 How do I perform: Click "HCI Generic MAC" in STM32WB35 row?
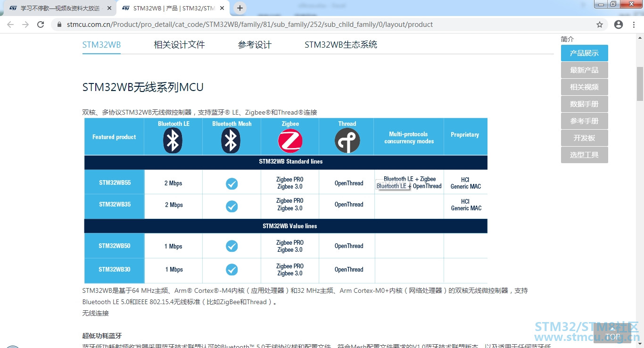click(466, 205)
